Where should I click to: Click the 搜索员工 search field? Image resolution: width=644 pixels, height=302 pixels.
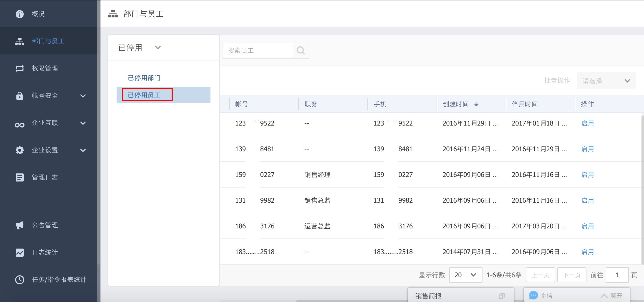tap(258, 50)
